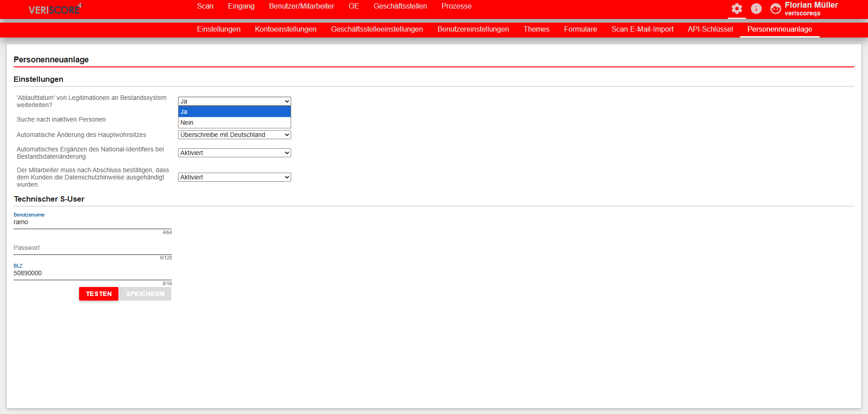Open the settings gear icon
The height and width of the screenshot is (414, 868).
click(x=737, y=9)
